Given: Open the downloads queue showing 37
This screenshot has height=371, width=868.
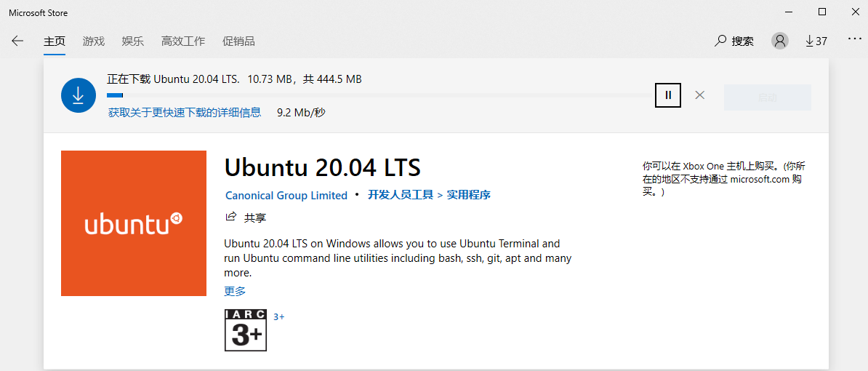Looking at the screenshot, I should click(x=816, y=41).
